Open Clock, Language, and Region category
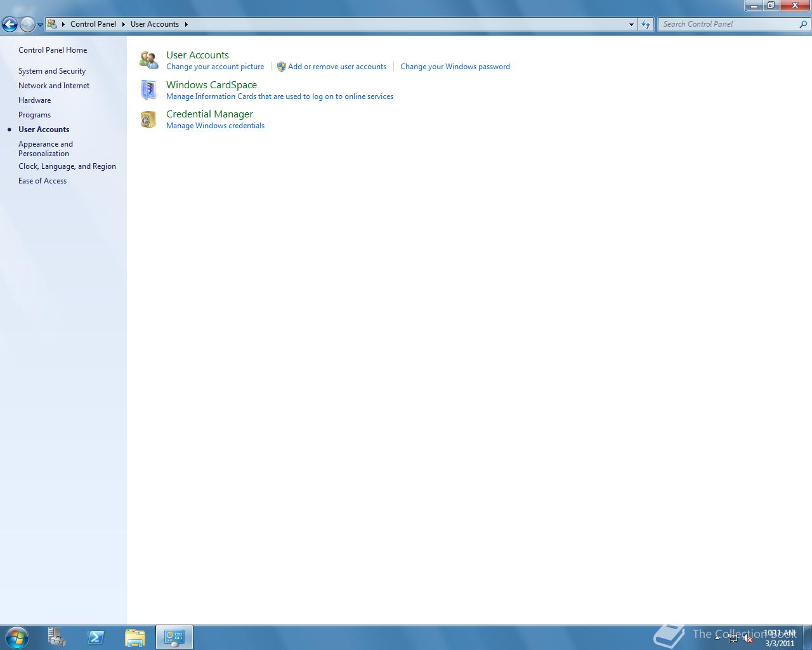The image size is (812, 650). click(x=67, y=166)
